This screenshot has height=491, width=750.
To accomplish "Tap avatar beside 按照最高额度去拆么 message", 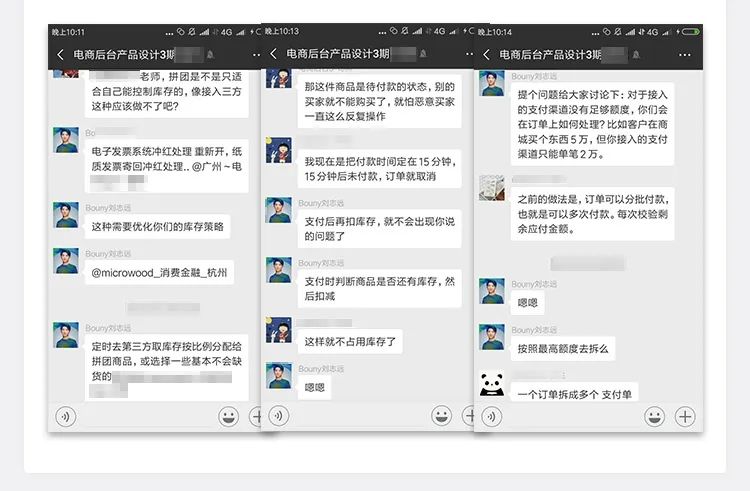I will click(492, 337).
